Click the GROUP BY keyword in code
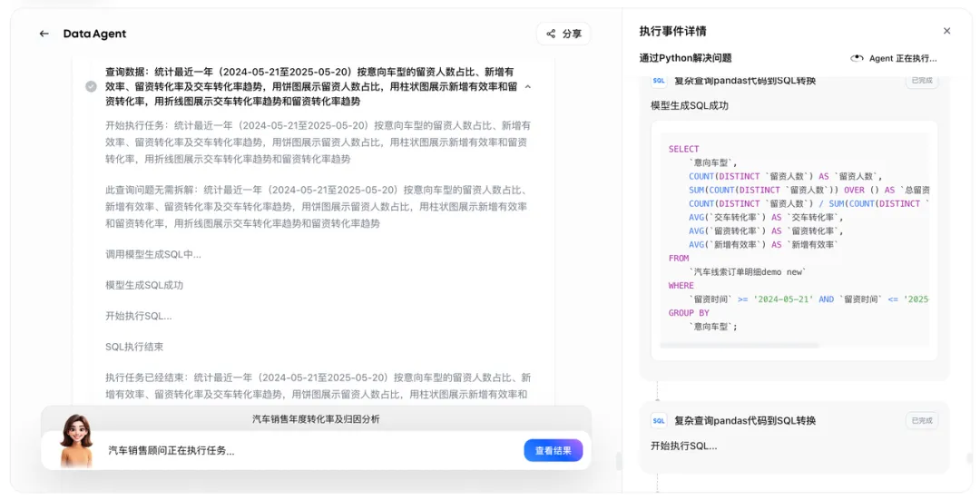The image size is (980, 500). [689, 312]
